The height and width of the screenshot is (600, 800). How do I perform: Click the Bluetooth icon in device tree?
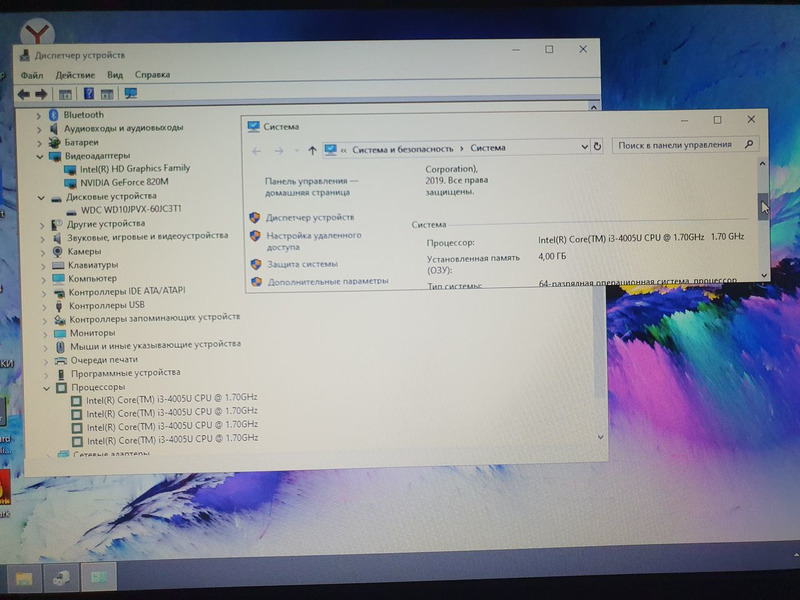click(x=54, y=115)
